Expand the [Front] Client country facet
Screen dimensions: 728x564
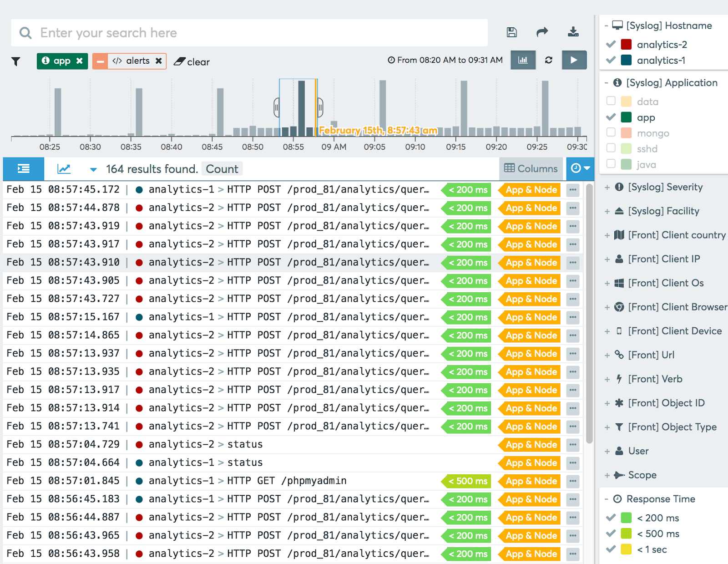point(607,236)
